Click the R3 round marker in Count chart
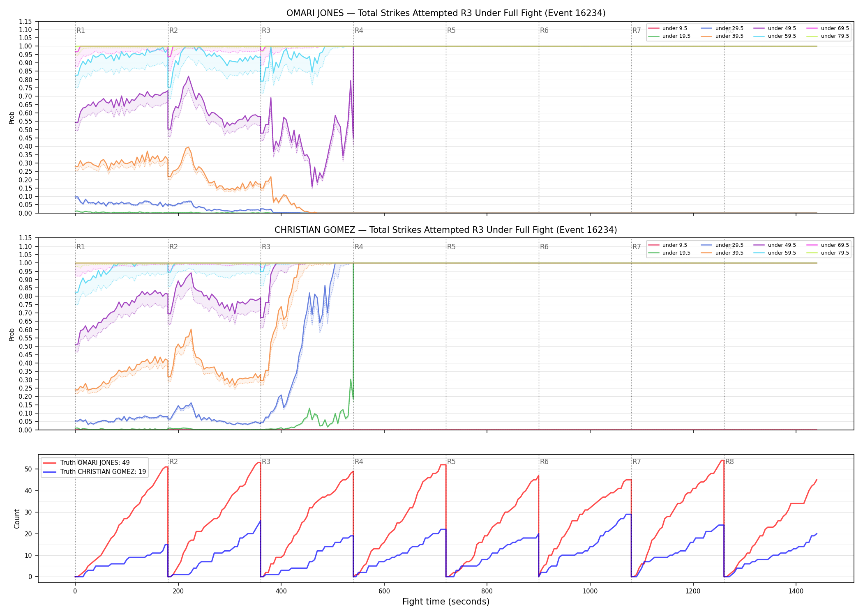 [266, 462]
